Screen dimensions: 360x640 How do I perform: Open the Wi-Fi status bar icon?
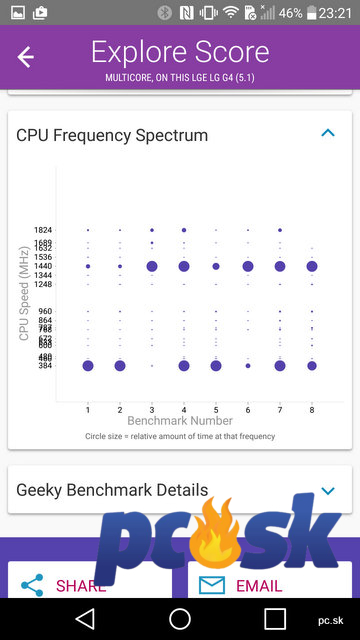[231, 13]
